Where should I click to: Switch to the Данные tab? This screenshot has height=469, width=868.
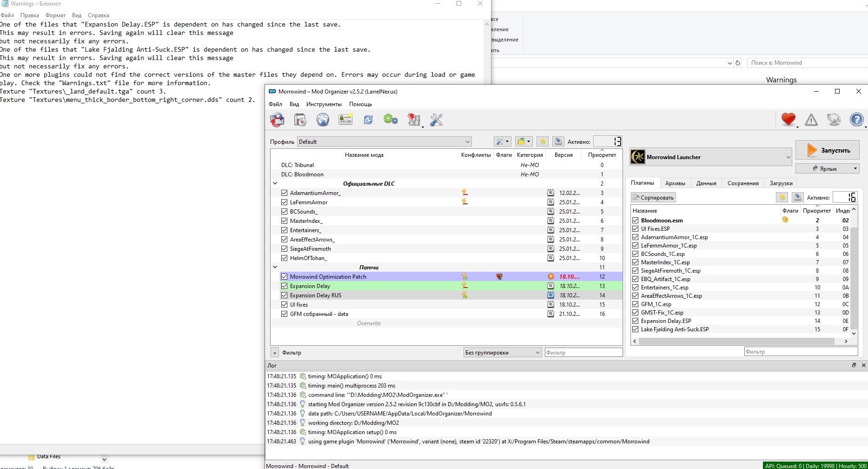(706, 183)
